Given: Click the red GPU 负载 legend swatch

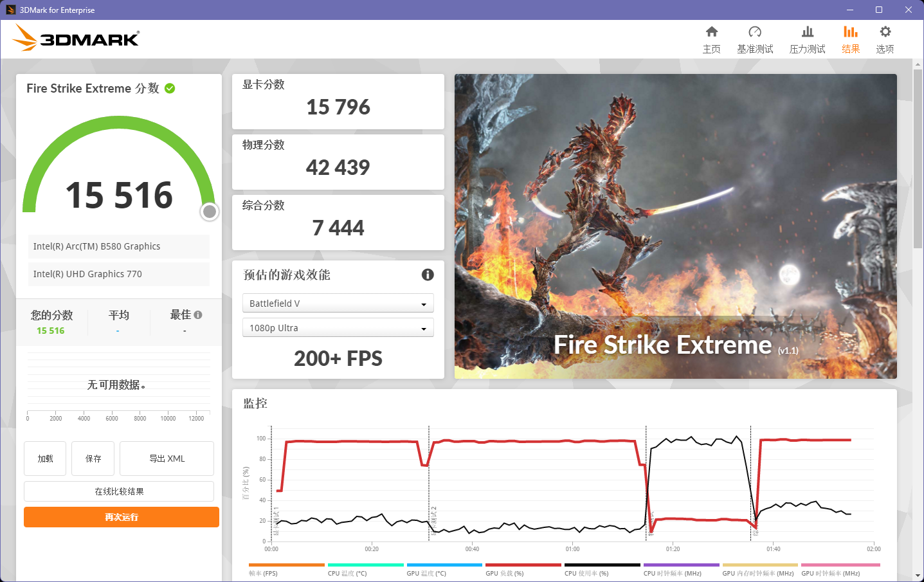Looking at the screenshot, I should click(x=523, y=565).
